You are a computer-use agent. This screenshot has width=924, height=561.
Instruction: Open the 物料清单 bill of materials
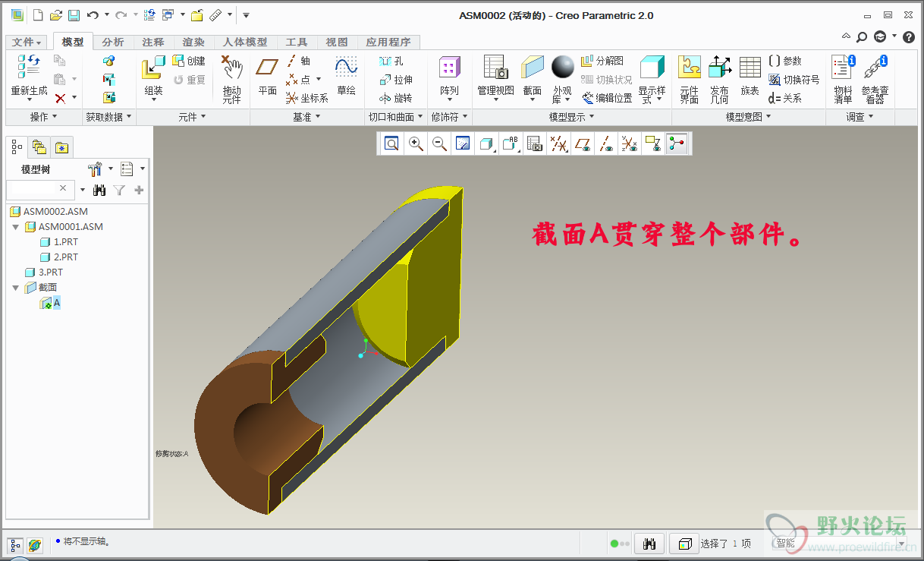(843, 80)
